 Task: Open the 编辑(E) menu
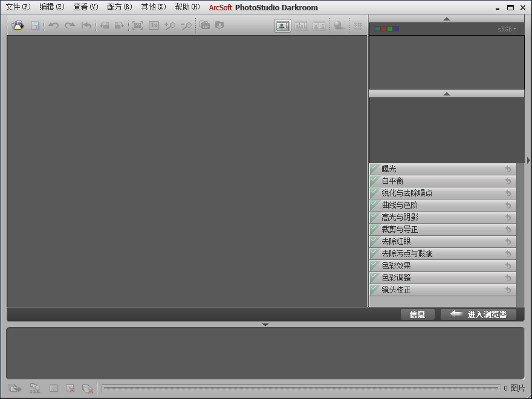[x=51, y=7]
